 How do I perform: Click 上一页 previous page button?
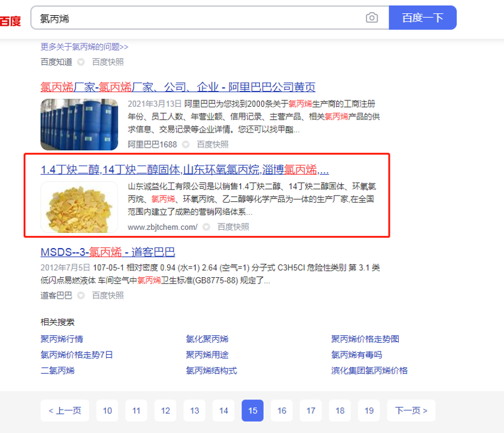(x=64, y=410)
